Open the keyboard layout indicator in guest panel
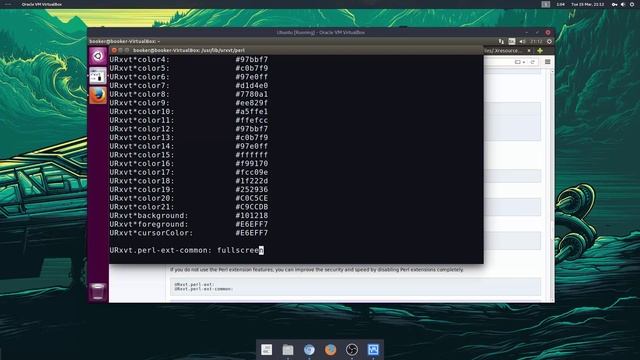 click(x=512, y=41)
